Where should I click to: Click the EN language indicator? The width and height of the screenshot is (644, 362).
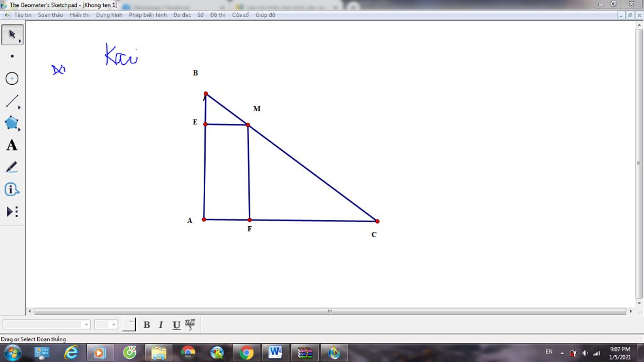(548, 352)
